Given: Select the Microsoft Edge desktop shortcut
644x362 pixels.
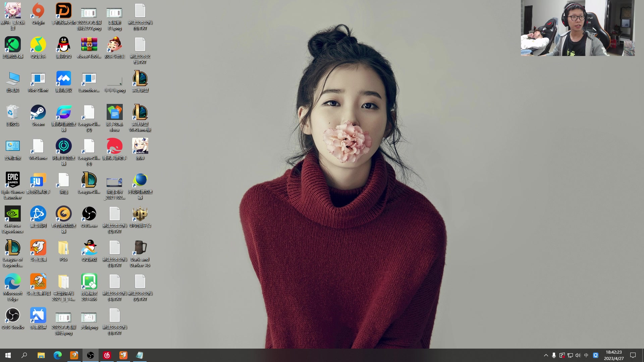Looking at the screenshot, I should [13, 282].
